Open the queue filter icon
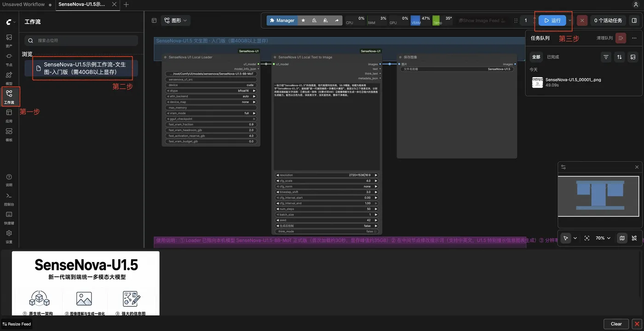This screenshot has width=644, height=331. [x=606, y=57]
